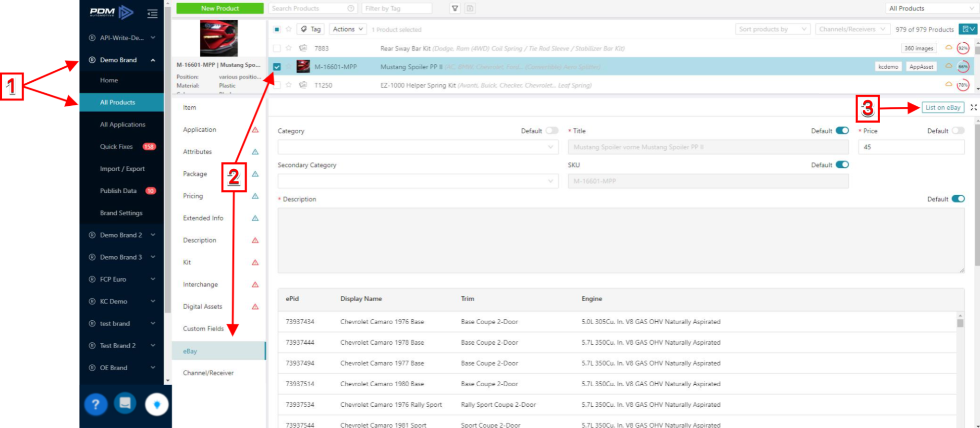Open the Secondary Category dropdown
This screenshot has width=980, height=428.
coord(418,181)
